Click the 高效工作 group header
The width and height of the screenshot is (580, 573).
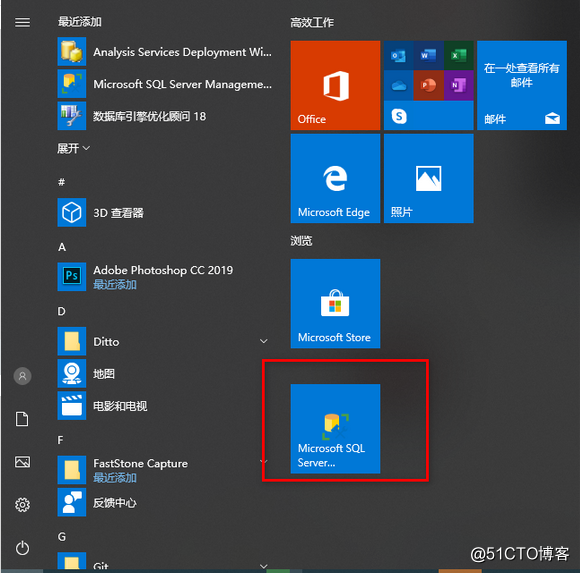pos(312,23)
